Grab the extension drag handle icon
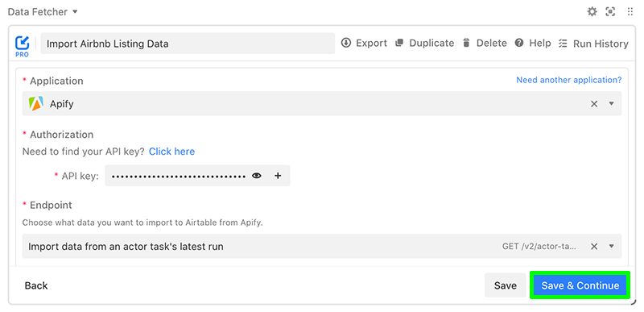 630,11
